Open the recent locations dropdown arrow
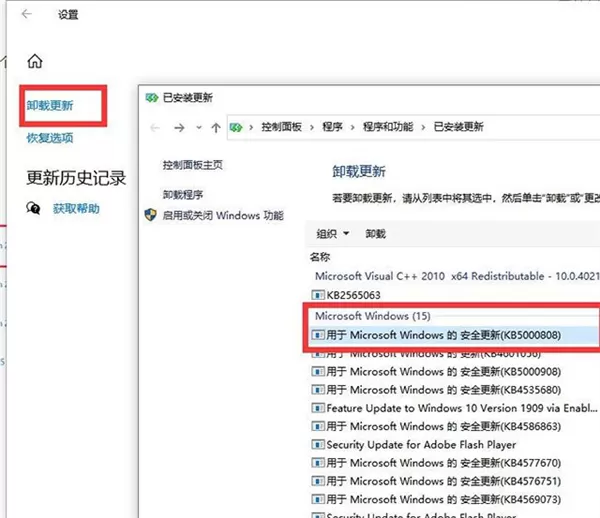 (199, 127)
